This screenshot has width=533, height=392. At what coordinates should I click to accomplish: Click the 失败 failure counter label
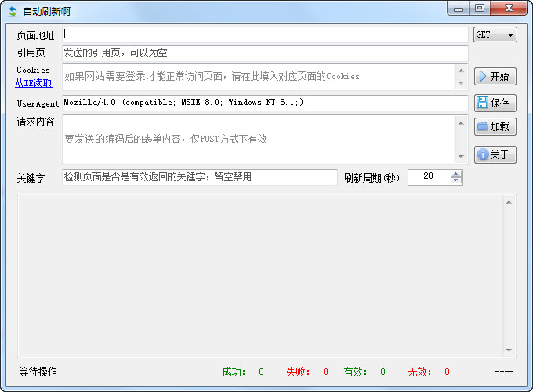coord(298,372)
